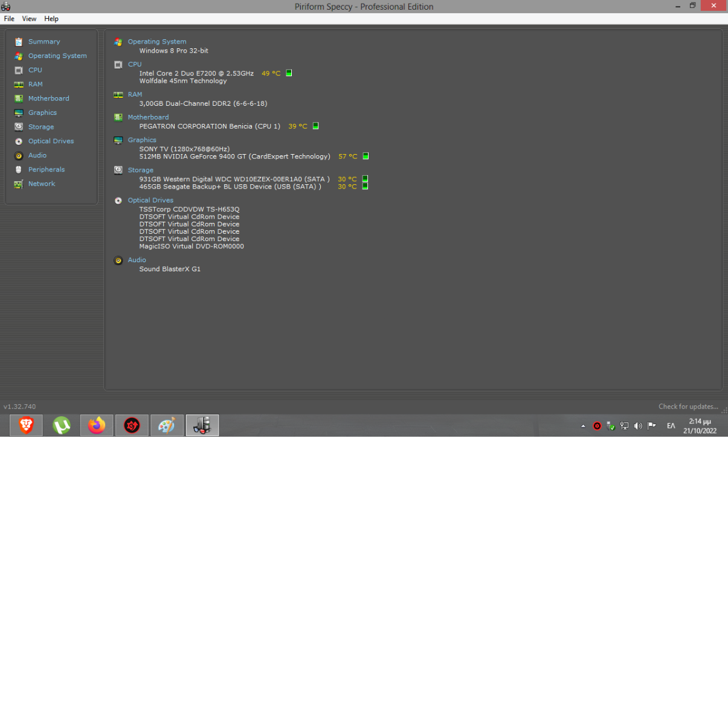Click Check for updates link

(x=688, y=407)
